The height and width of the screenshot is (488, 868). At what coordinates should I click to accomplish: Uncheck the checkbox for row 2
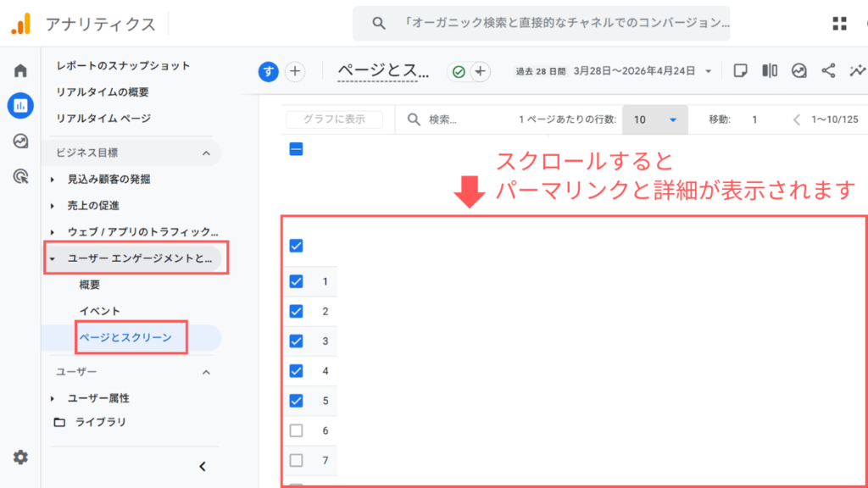pos(296,311)
